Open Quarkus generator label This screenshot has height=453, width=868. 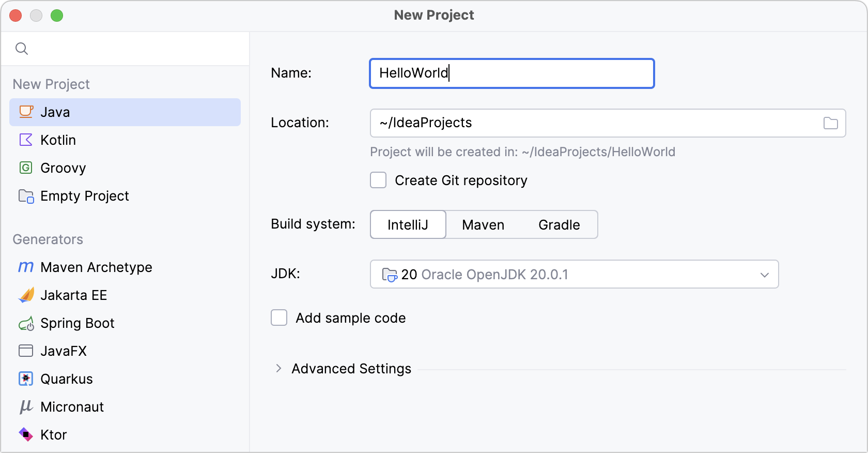(67, 379)
